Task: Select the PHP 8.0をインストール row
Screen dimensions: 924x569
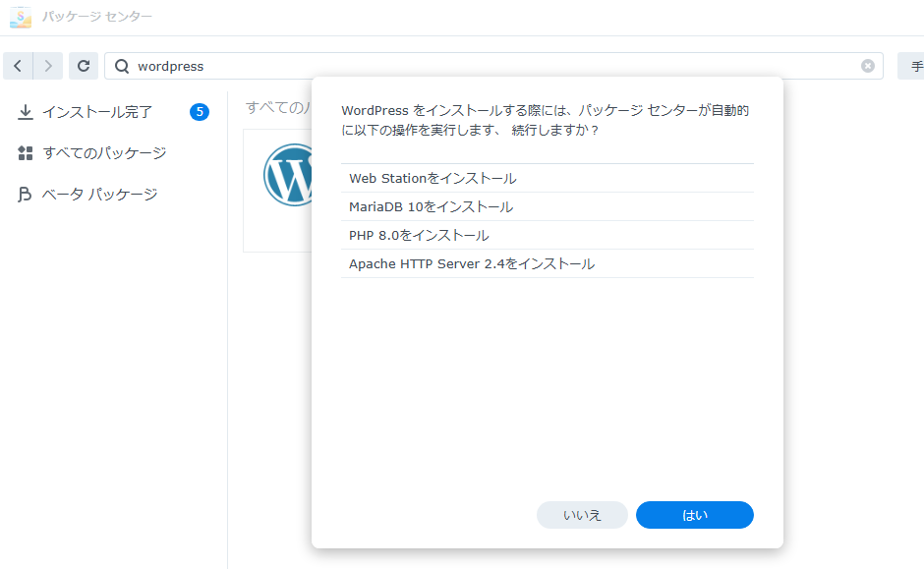Action: pos(548,235)
